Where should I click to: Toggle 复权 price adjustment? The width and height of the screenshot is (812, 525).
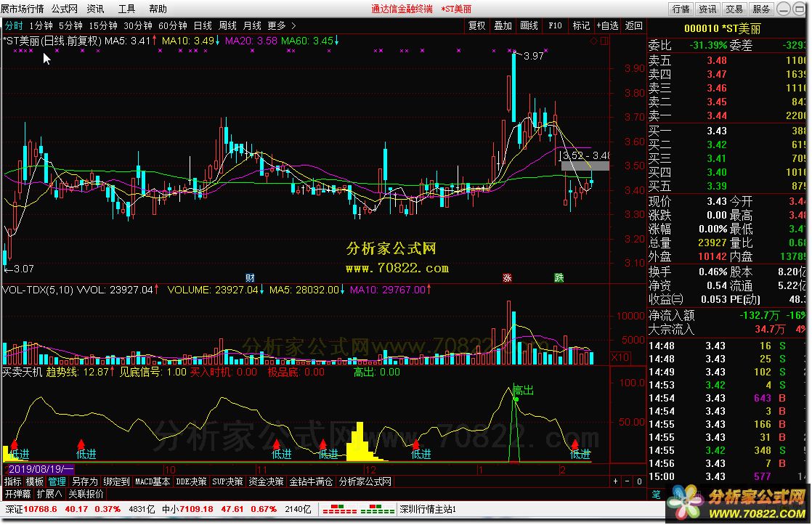477,25
